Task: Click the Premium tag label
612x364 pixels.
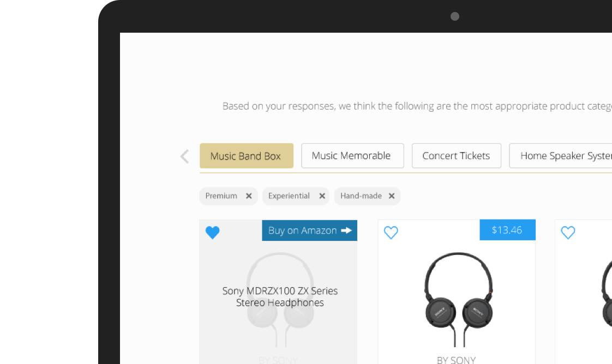Action: (221, 196)
